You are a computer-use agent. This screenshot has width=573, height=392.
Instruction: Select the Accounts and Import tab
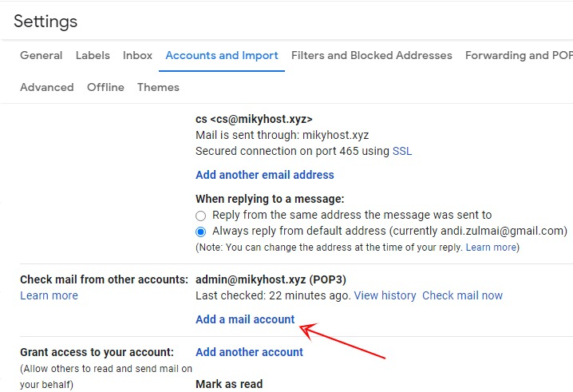(x=222, y=56)
